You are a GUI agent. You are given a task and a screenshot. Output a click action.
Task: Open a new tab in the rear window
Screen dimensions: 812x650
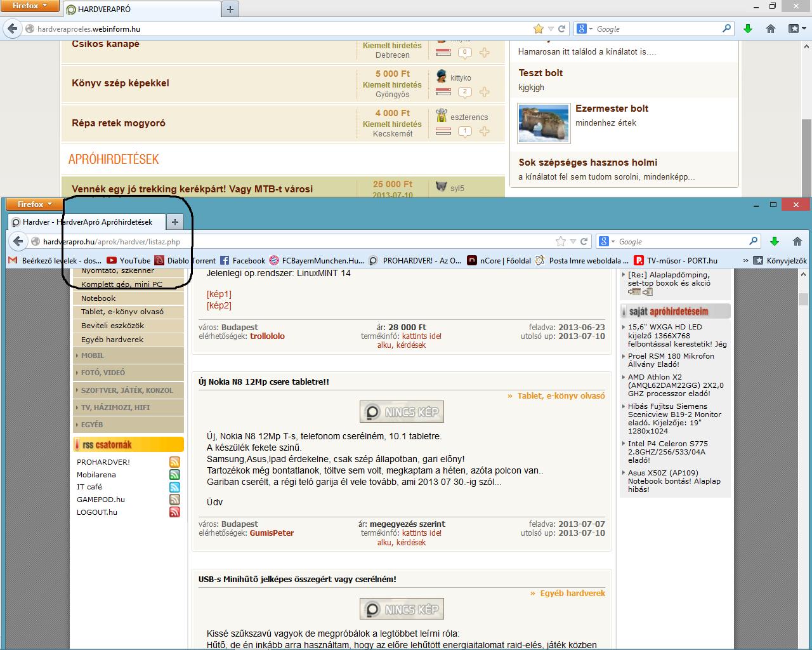pos(230,9)
